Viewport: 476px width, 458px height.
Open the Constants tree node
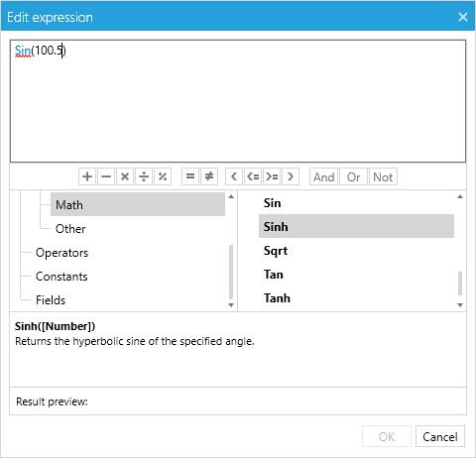click(x=61, y=277)
